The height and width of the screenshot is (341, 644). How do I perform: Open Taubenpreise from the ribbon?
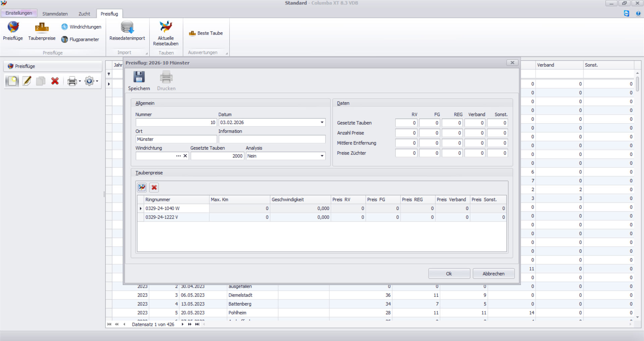coord(42,27)
